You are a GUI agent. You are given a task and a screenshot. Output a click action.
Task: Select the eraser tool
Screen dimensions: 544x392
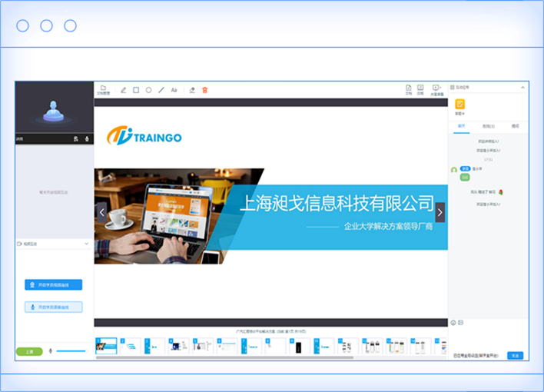click(x=192, y=90)
